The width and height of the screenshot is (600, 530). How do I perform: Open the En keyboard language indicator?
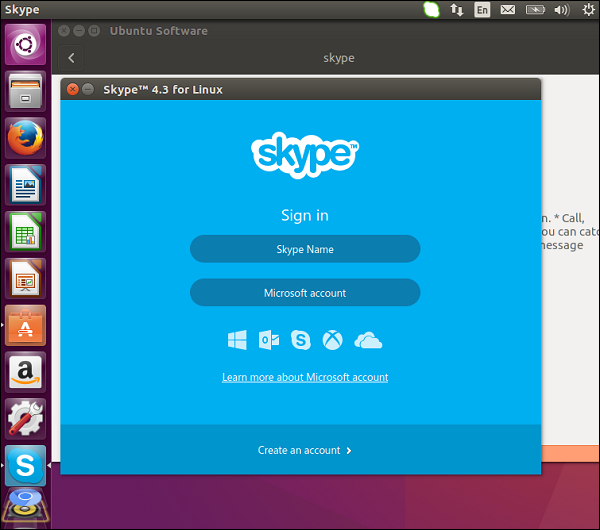point(482,10)
